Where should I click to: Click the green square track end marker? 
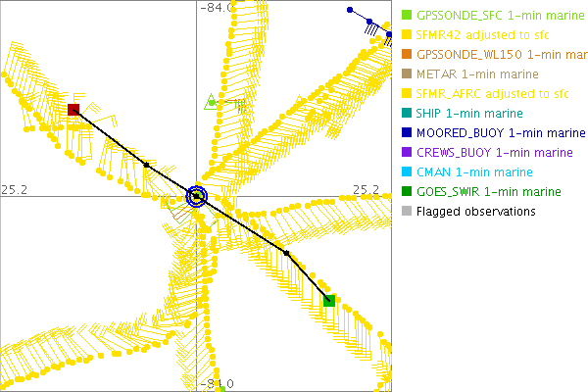pos(329,300)
